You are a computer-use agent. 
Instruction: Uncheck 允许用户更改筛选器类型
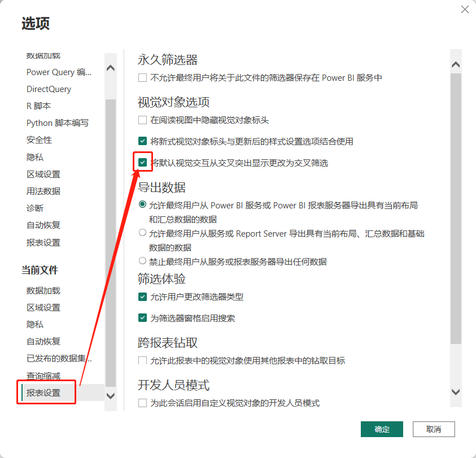[x=142, y=296]
